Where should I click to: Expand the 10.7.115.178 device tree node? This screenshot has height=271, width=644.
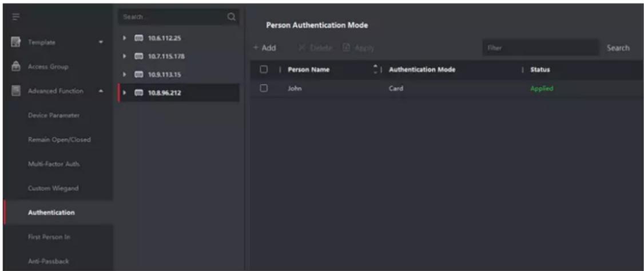point(125,56)
